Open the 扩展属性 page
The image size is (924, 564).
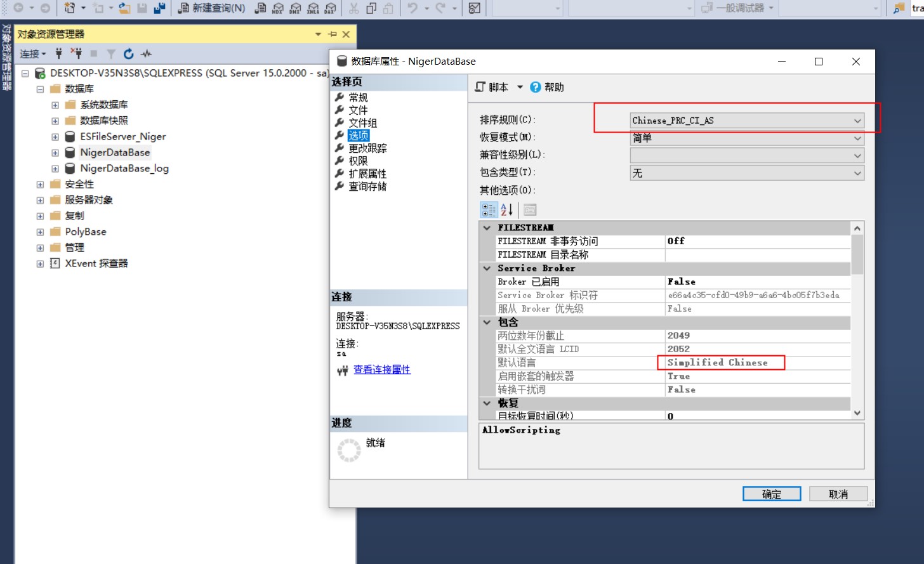click(367, 174)
